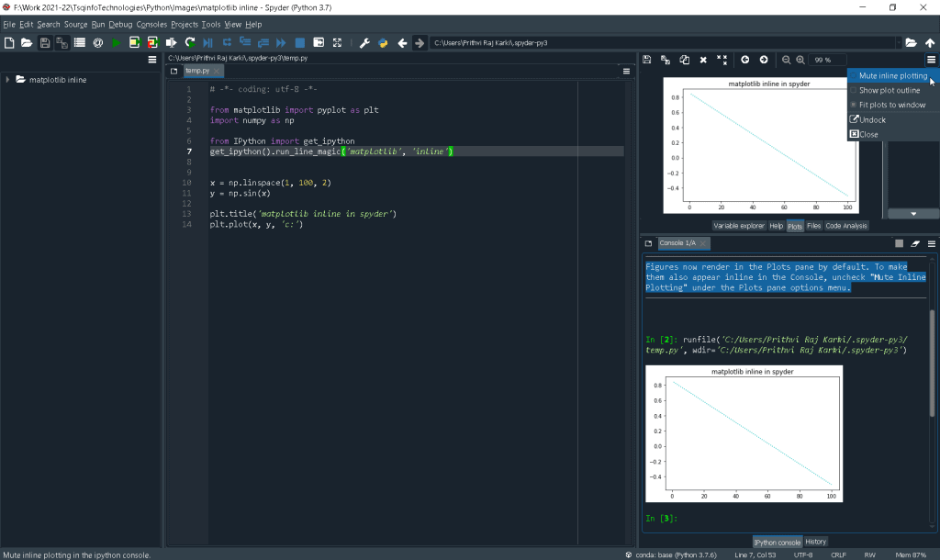Collapse the matplotlib inline project folder
The width and height of the screenshot is (940, 560).
point(7,79)
